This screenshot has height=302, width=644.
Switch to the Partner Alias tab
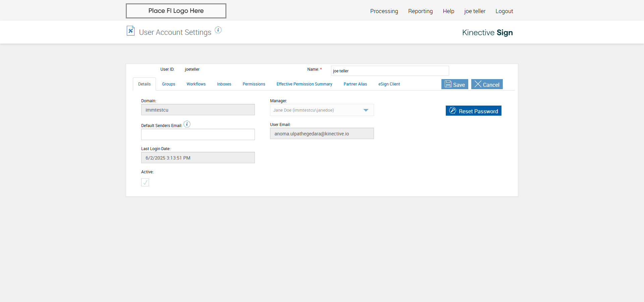(x=355, y=84)
